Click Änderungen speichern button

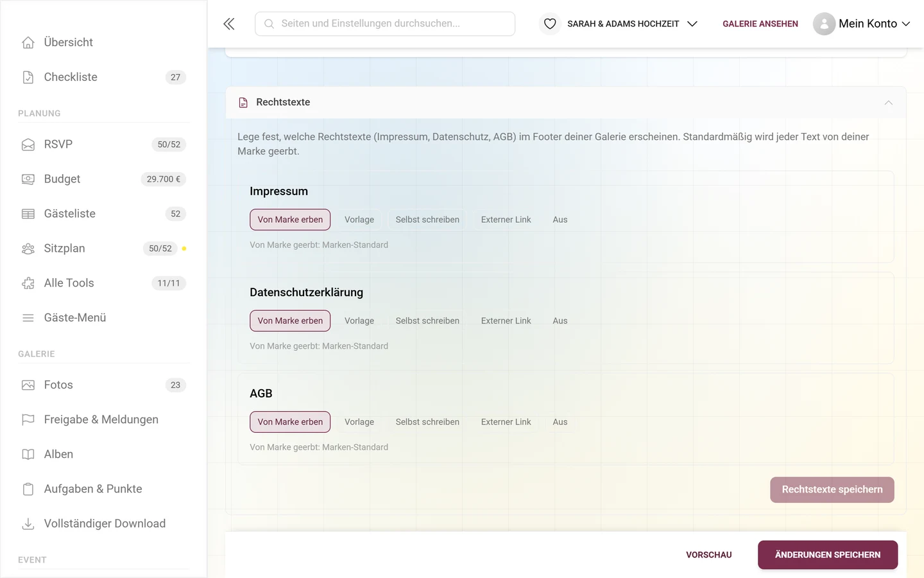click(x=828, y=555)
